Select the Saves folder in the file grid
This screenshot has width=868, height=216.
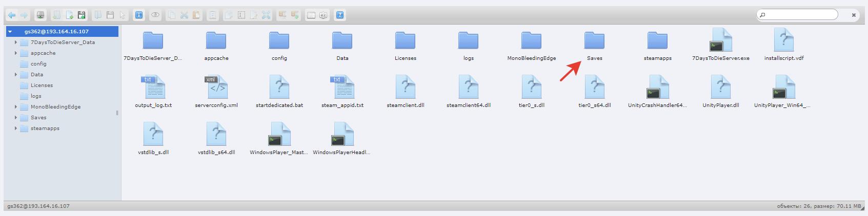pyautogui.click(x=594, y=46)
